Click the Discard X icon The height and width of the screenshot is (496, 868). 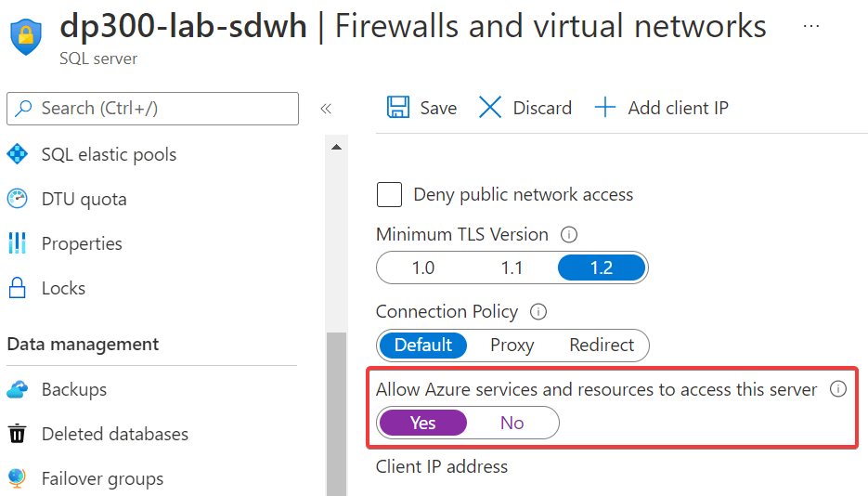tap(490, 108)
